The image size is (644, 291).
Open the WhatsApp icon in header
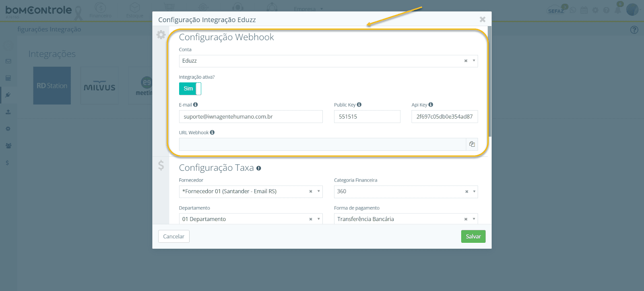[x=573, y=10]
